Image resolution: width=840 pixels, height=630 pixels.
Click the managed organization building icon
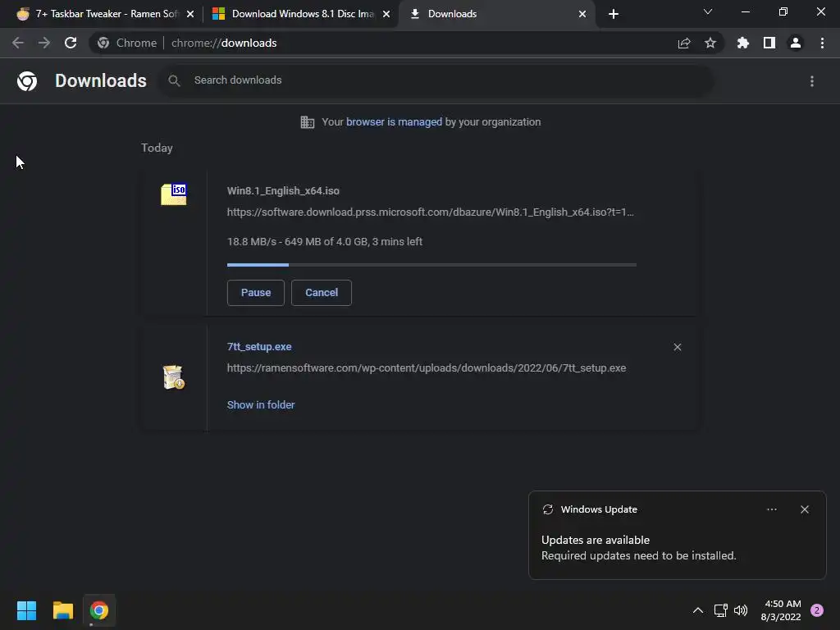pos(308,122)
